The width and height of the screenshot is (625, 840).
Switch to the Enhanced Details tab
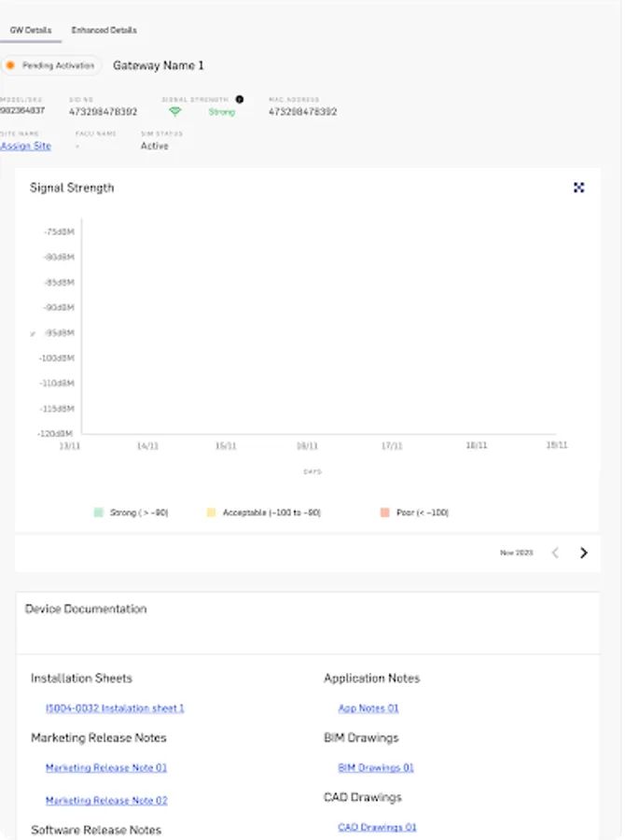coord(103,29)
